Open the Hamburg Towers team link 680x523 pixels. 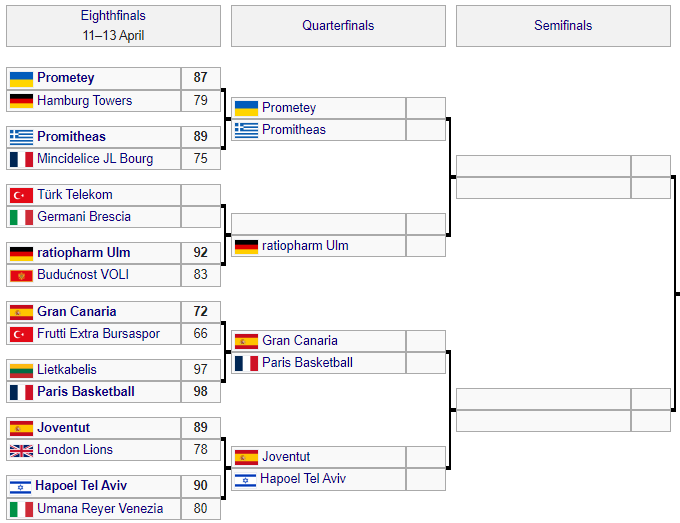84,101
